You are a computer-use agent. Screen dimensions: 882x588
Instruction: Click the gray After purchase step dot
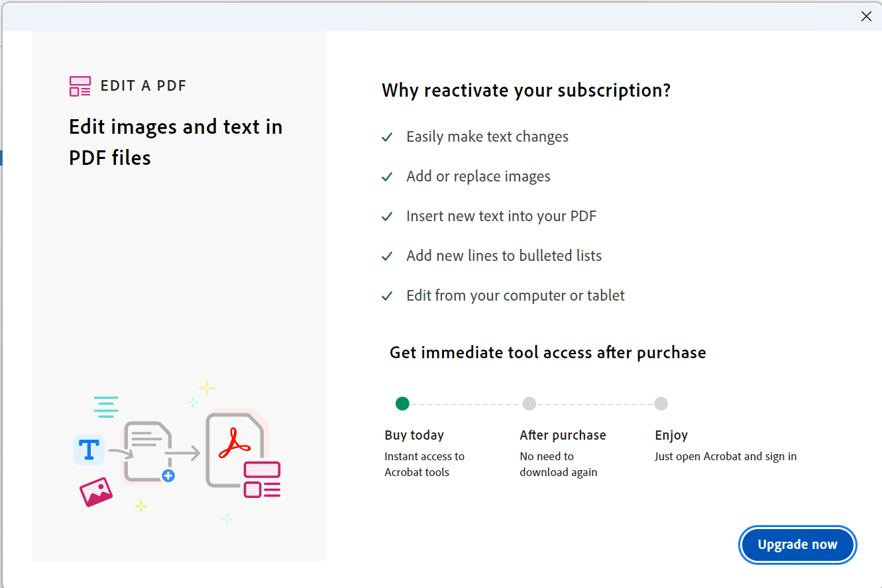(529, 403)
